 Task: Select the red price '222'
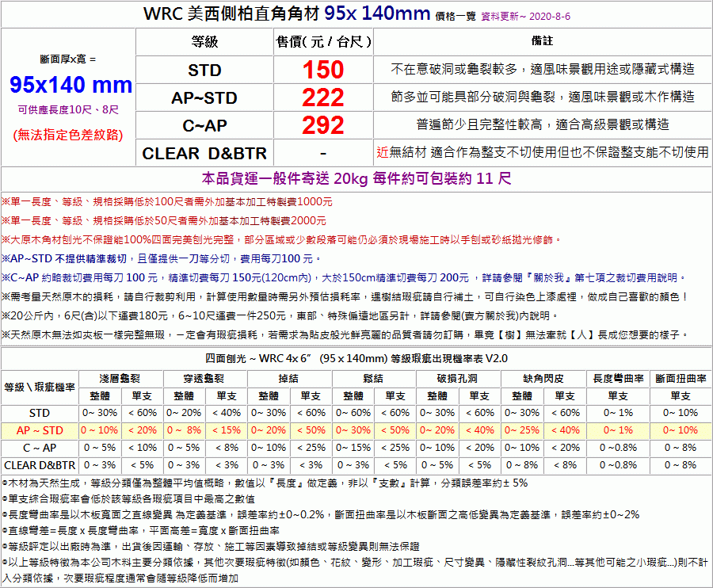[x=323, y=97]
